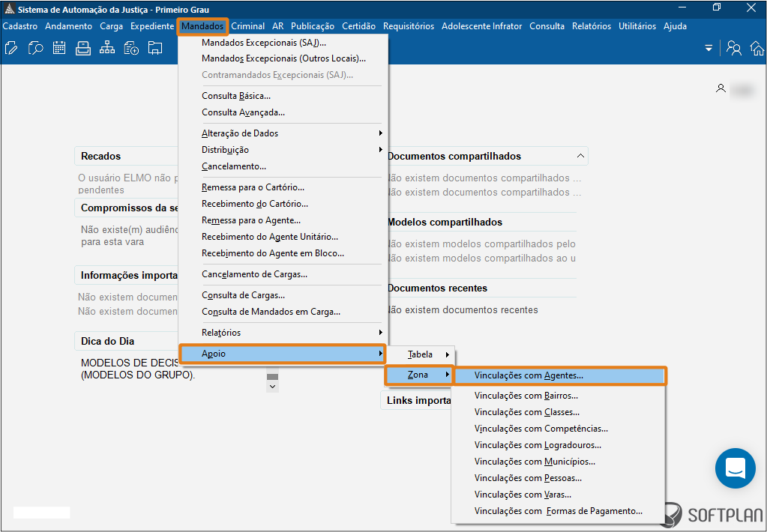Select Mandados Excepcionais (Outros Locais)
Viewport: 767px width, 532px height.
(283, 58)
